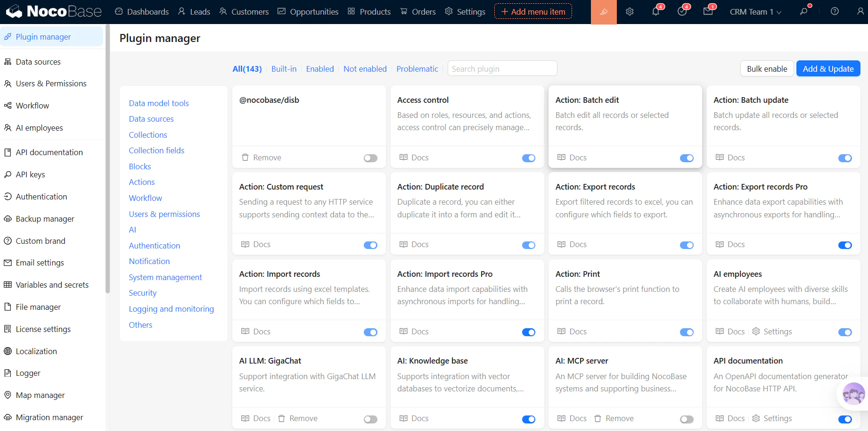
Task: Click the help question mark icon
Action: click(835, 11)
